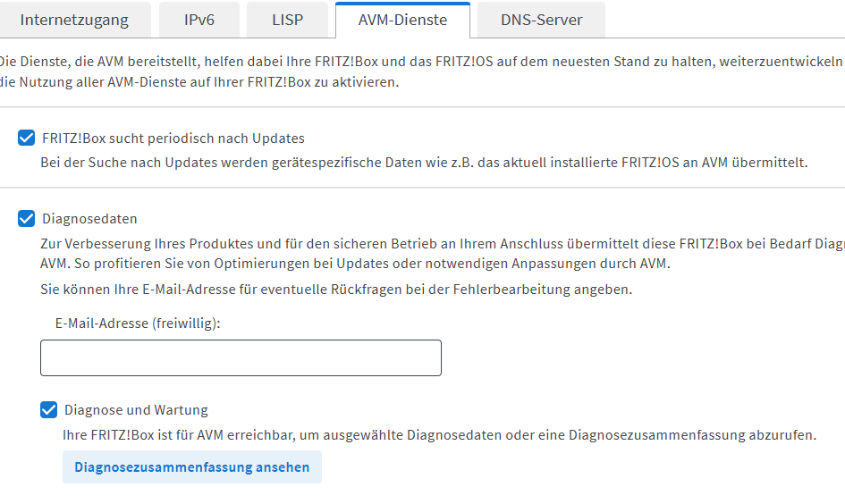
Task: Click the 'Diagnose und Wartung' label text
Action: tap(136, 410)
